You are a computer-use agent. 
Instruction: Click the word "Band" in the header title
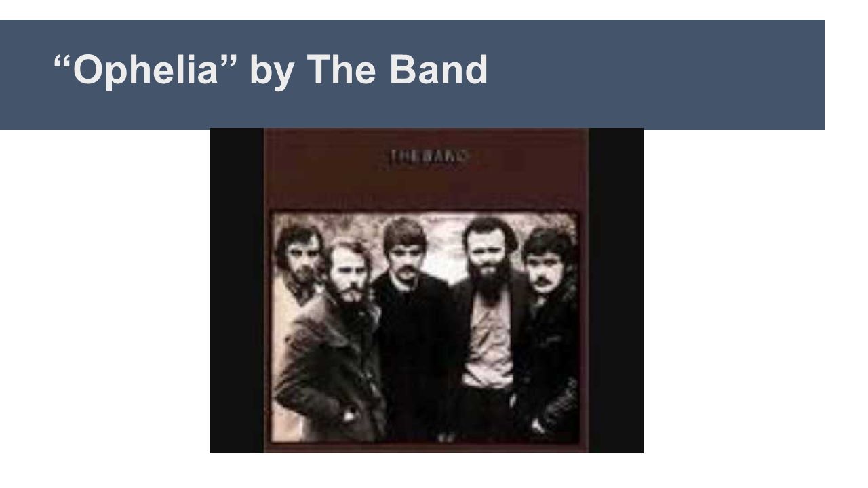pos(443,69)
